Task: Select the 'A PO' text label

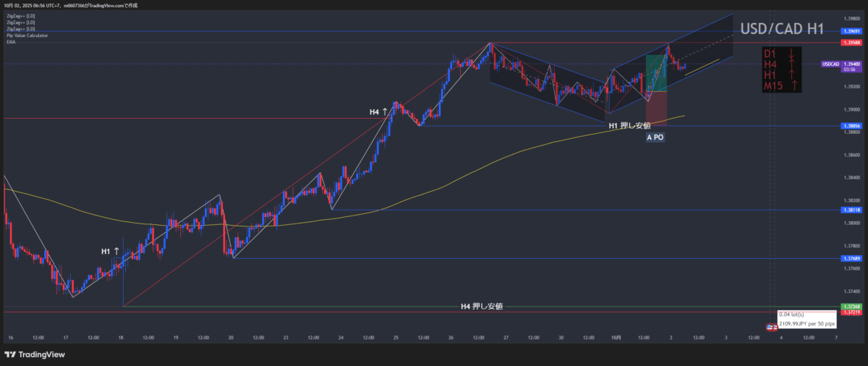Action: point(655,137)
